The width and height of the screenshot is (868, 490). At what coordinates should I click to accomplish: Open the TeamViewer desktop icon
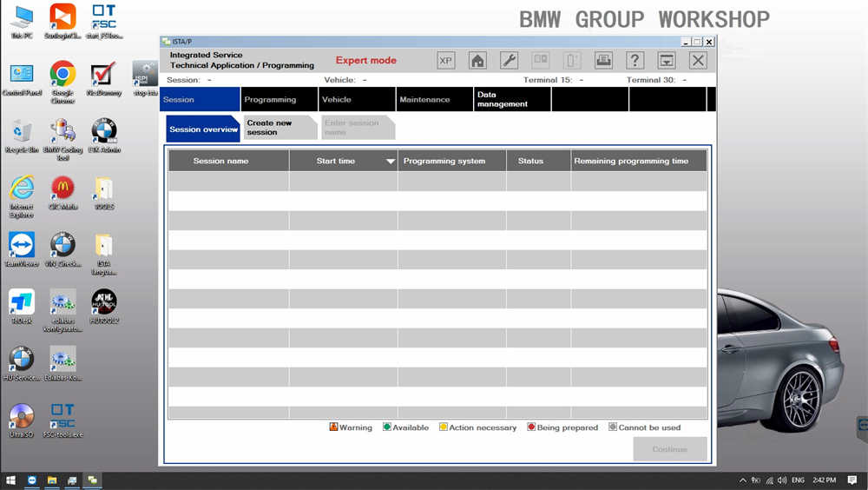21,246
